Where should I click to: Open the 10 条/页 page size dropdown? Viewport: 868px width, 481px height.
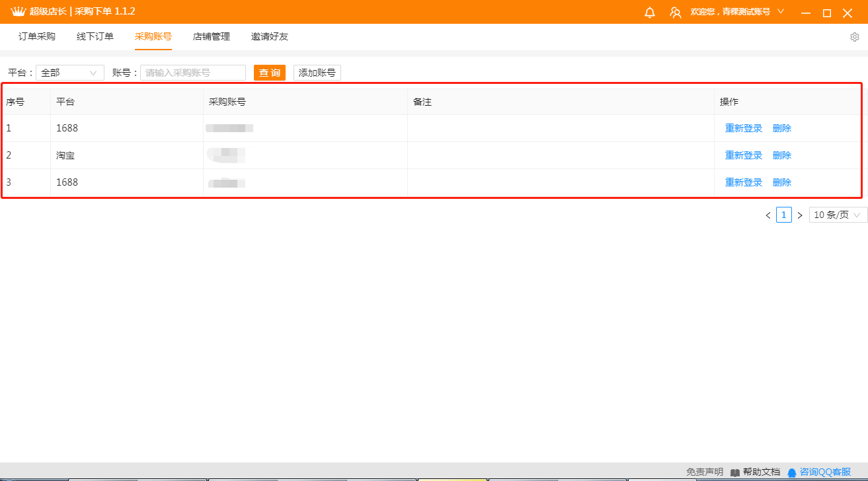pos(838,215)
